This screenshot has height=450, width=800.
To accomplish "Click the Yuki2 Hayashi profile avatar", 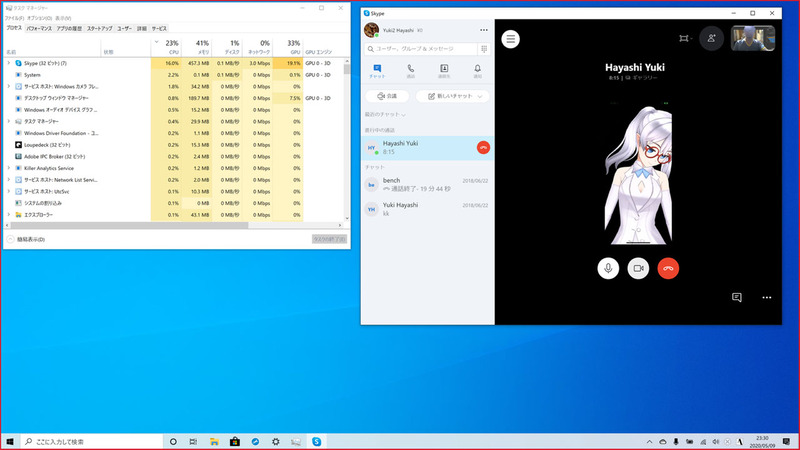I will coord(371,30).
